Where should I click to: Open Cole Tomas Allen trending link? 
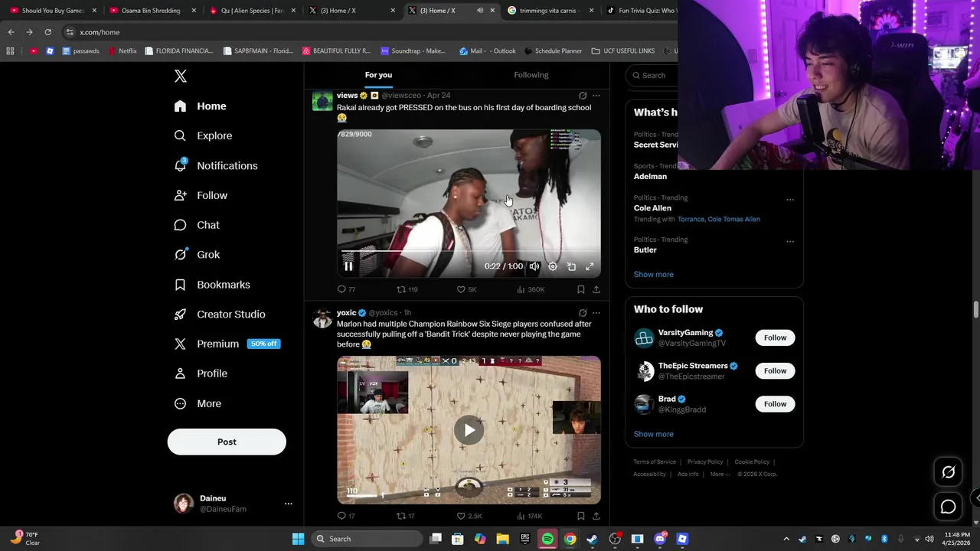point(733,220)
